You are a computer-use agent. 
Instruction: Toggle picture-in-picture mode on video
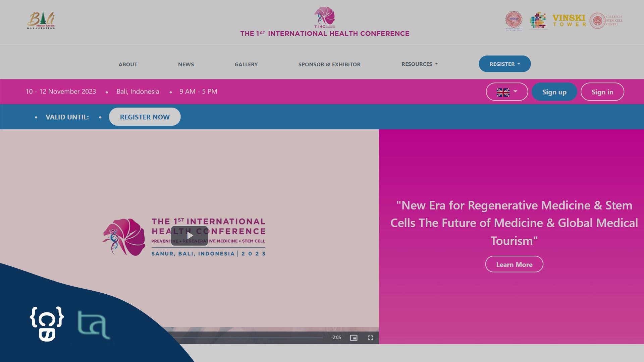click(354, 338)
